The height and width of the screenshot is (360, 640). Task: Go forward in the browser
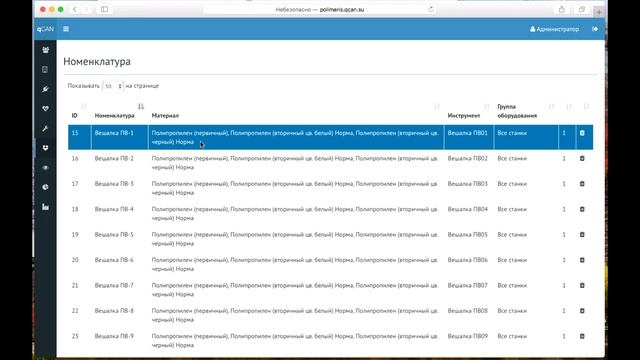click(86, 9)
